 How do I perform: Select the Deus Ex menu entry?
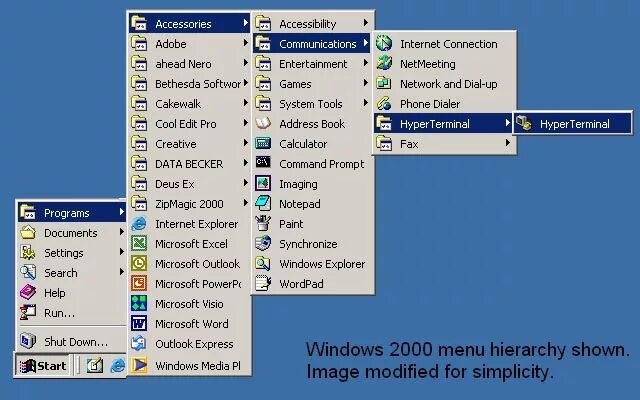[189, 184]
